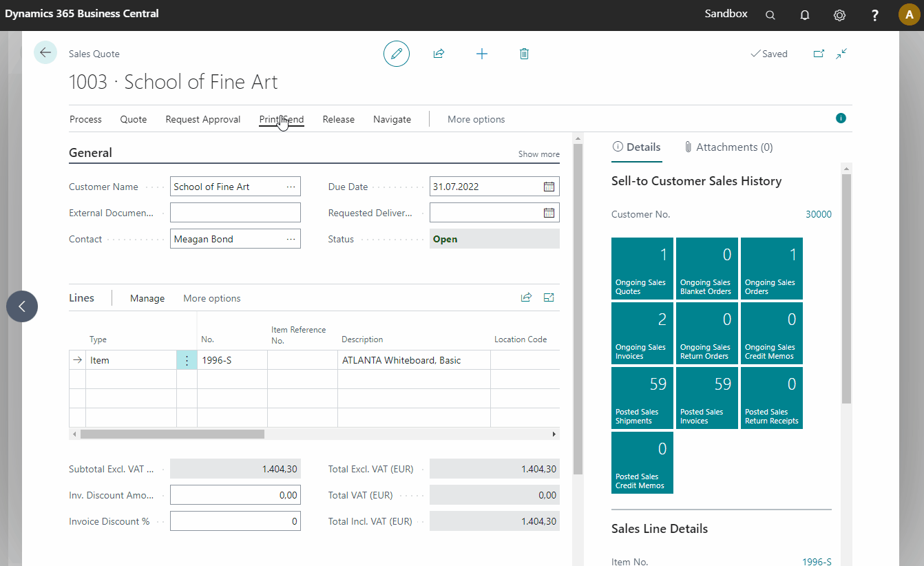Collapse the Lines section heading

tap(81, 297)
